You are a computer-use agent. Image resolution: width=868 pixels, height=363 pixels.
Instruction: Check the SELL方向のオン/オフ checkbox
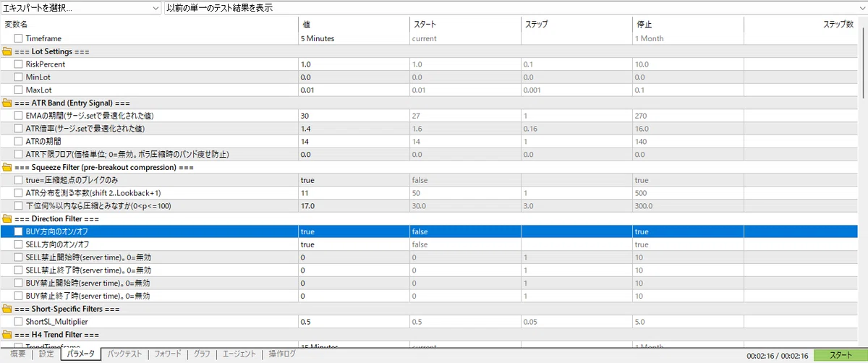pyautogui.click(x=19, y=244)
